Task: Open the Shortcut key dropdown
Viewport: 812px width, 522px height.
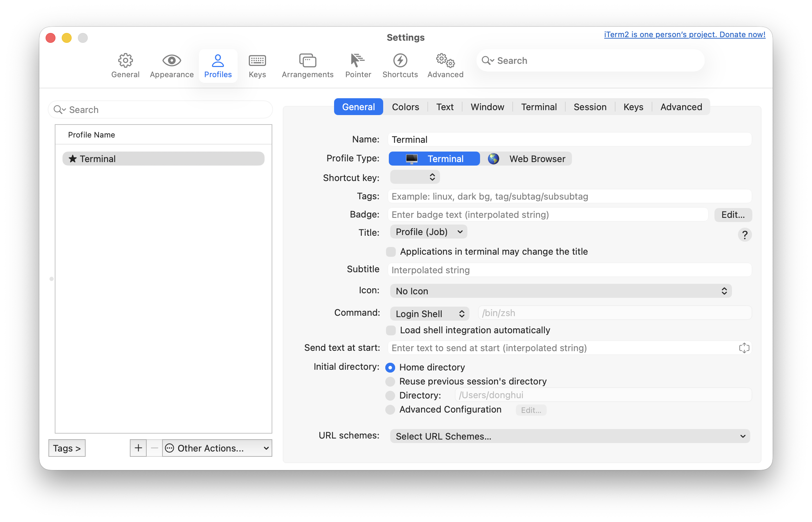Action: [x=415, y=177]
